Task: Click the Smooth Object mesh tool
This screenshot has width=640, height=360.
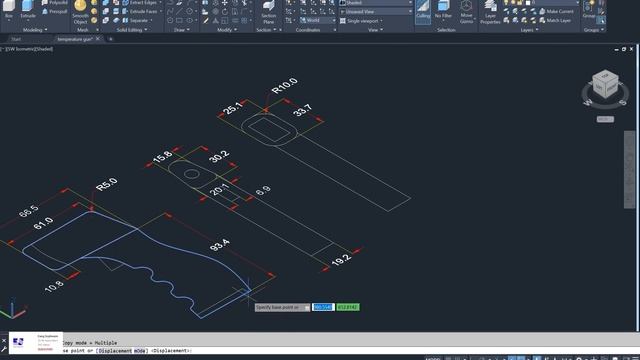Action: (x=80, y=11)
